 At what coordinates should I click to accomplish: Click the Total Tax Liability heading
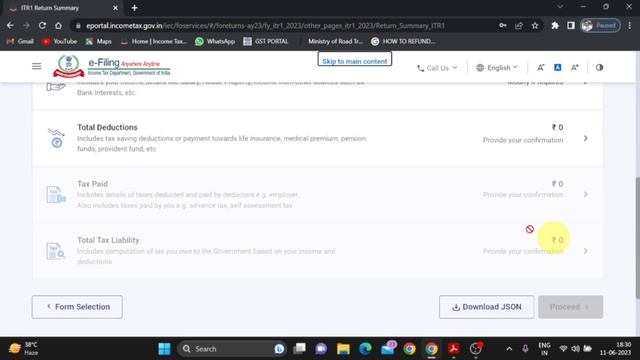(108, 240)
